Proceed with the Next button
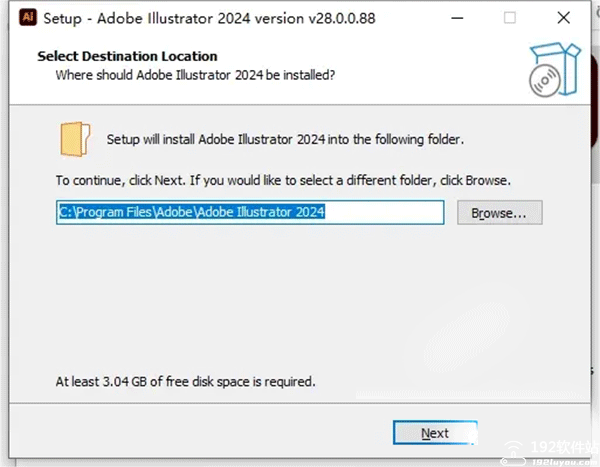This screenshot has width=600, height=467. [435, 433]
